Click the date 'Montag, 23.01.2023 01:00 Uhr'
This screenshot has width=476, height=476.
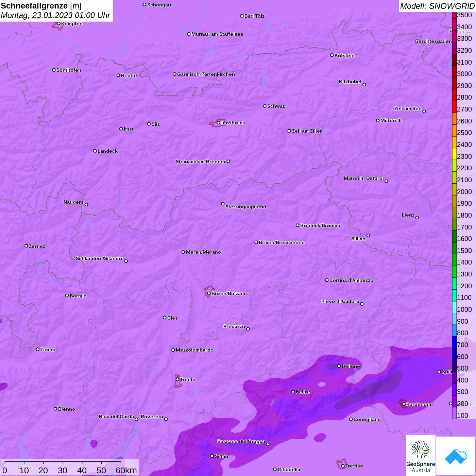[x=55, y=15]
